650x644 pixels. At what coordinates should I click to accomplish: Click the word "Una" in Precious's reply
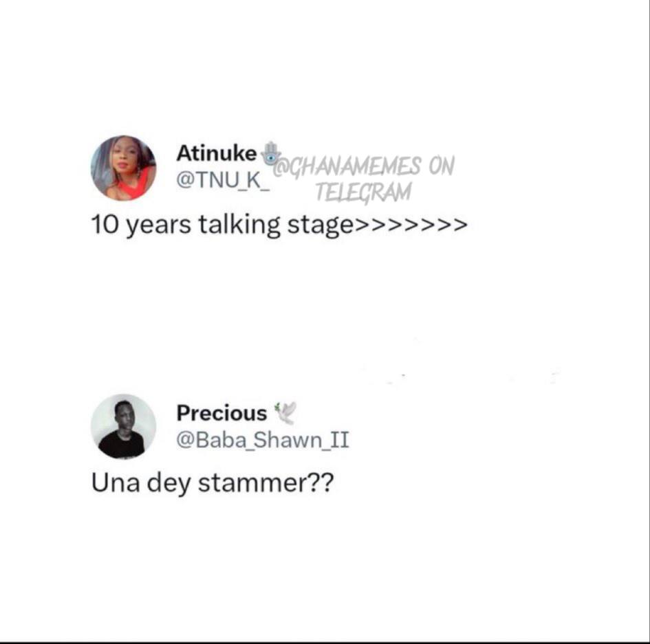point(114,483)
